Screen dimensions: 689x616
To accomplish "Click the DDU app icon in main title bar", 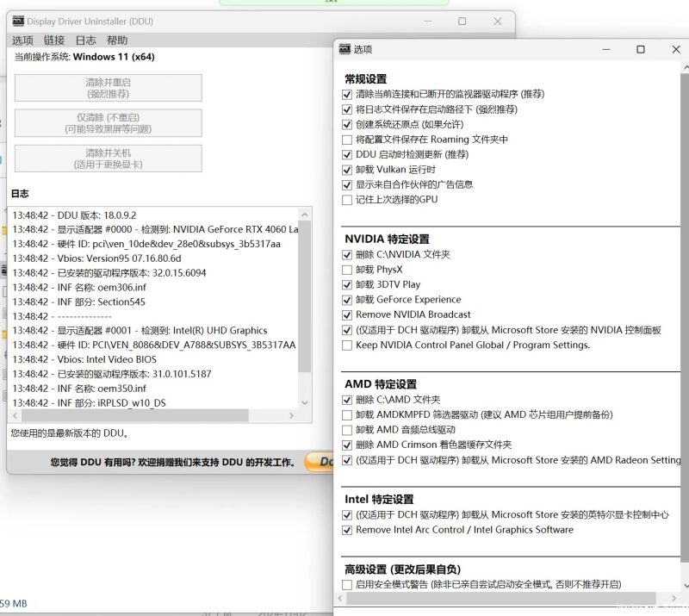I will [x=18, y=21].
